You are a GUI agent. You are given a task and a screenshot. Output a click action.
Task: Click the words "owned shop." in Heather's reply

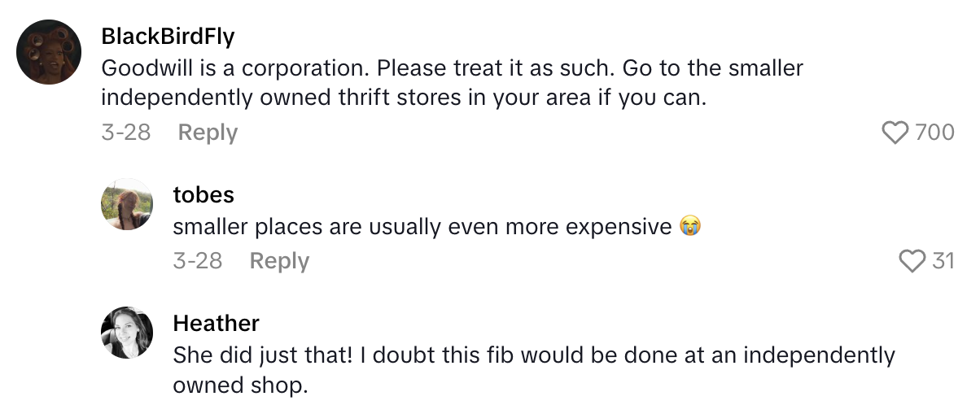tap(240, 385)
